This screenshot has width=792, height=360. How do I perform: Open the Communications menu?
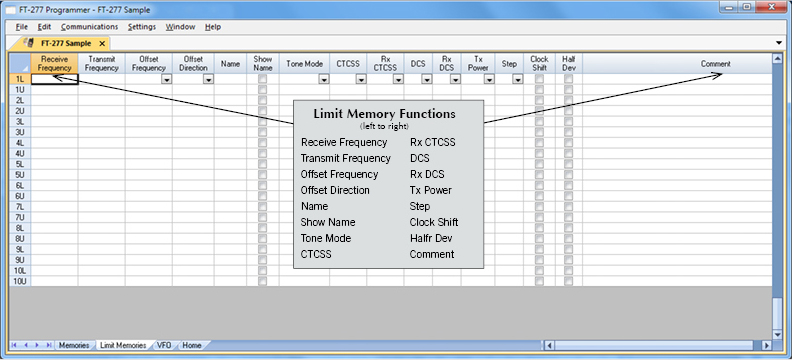click(89, 27)
